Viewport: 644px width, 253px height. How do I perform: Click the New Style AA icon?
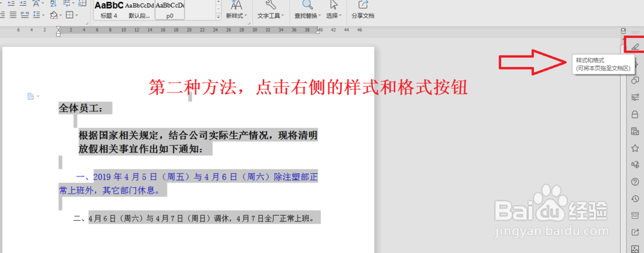[236, 5]
